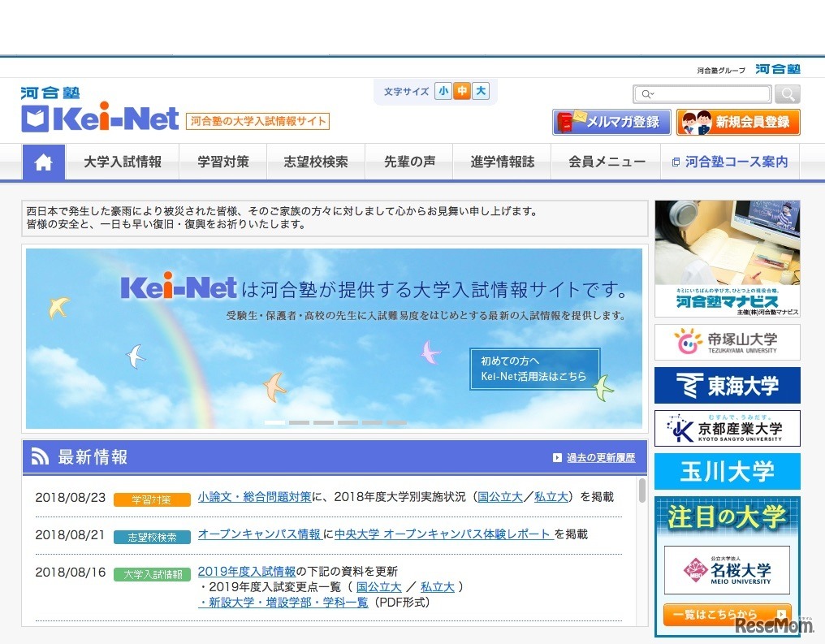Select the currently active 中 font size

click(461, 92)
